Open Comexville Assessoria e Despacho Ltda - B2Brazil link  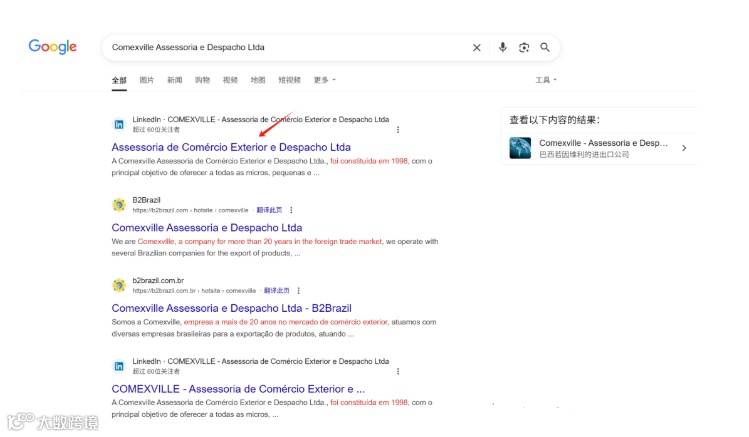[232, 309]
